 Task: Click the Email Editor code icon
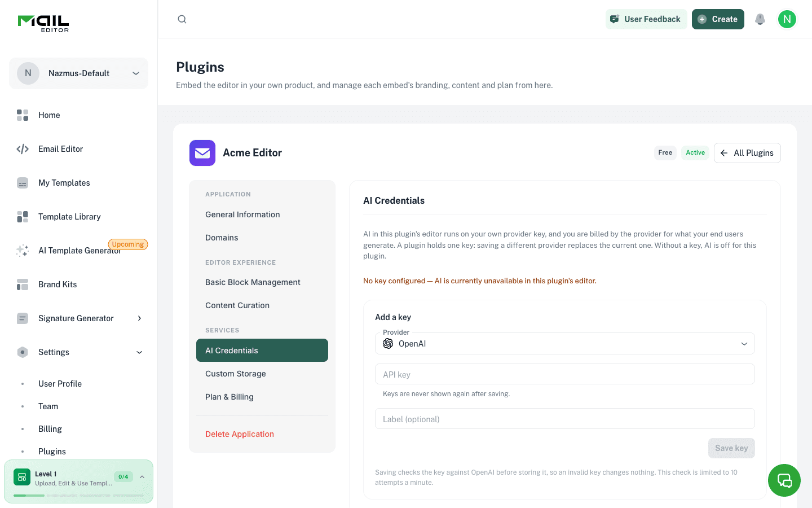coord(23,149)
